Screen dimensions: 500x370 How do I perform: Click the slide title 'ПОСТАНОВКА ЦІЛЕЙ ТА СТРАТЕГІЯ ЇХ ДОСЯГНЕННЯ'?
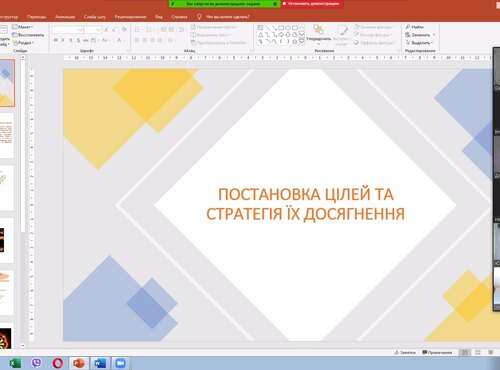tap(306, 204)
